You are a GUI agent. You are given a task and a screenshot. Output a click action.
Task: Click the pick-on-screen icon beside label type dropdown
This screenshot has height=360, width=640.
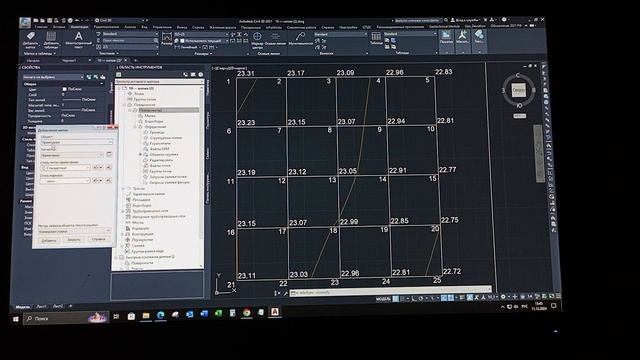109,154
